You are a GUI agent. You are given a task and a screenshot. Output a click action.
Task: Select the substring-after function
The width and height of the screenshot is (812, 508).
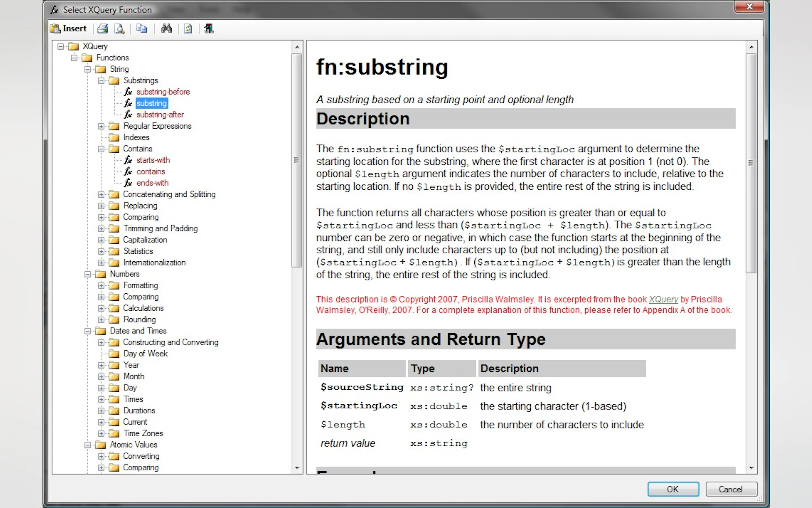[x=160, y=115]
